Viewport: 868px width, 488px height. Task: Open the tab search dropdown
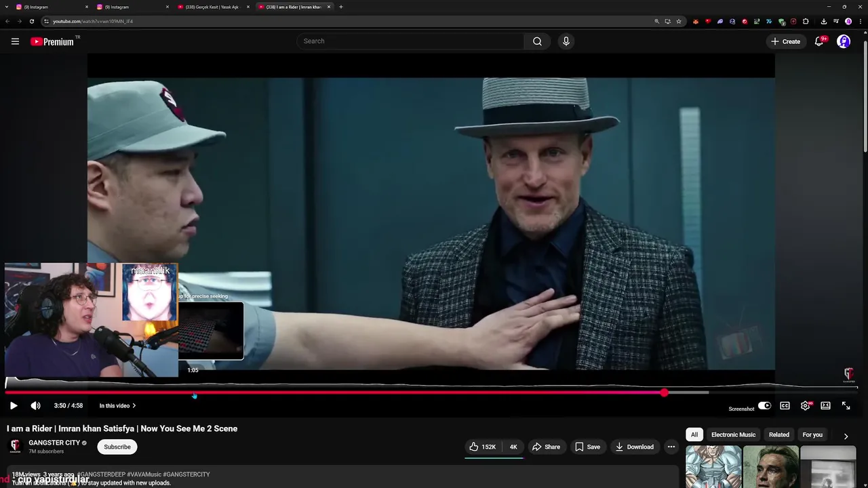click(x=6, y=7)
